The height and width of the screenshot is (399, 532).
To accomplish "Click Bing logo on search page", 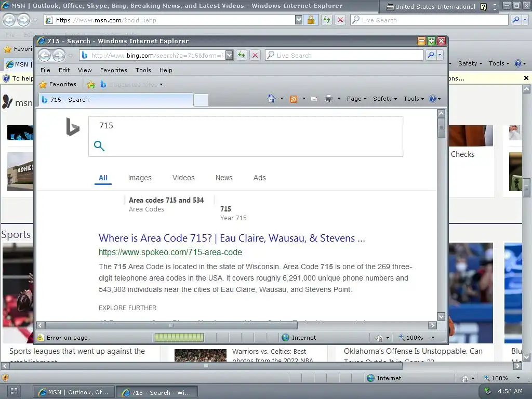I will point(73,127).
